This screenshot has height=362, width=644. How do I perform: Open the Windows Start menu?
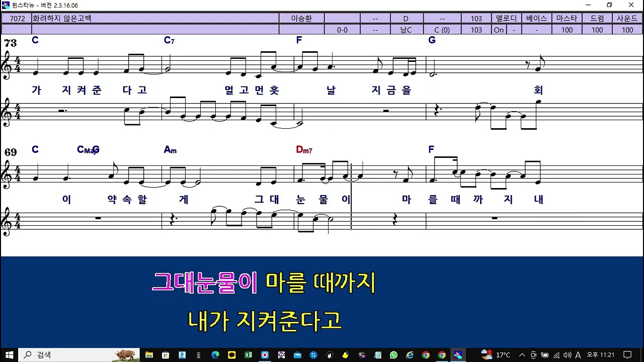(9, 354)
